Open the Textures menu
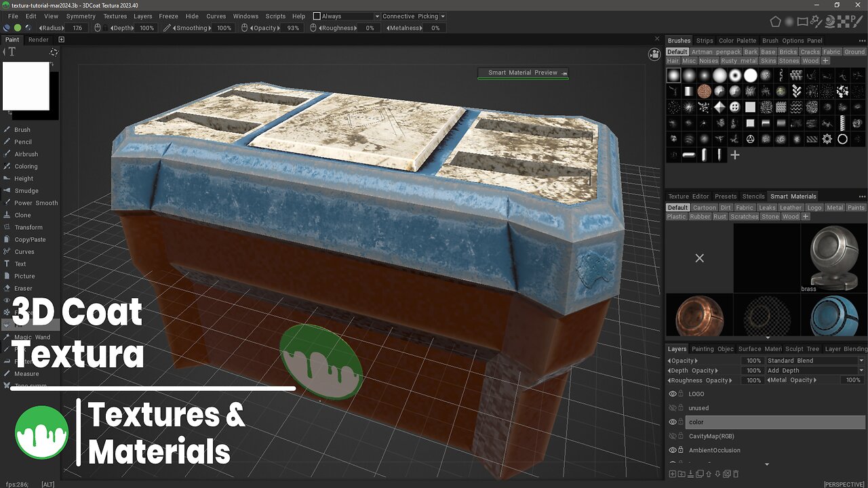The width and height of the screenshot is (868, 488). click(115, 16)
